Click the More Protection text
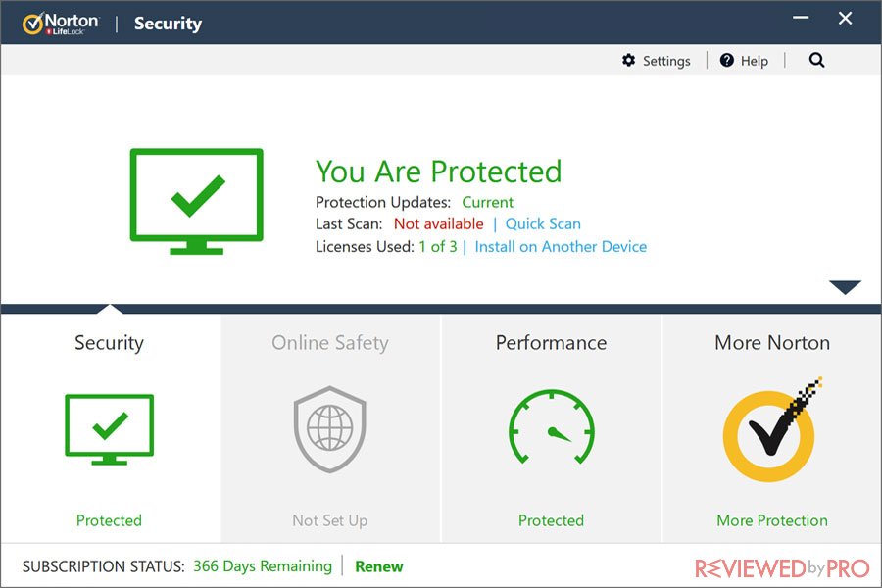Image resolution: width=882 pixels, height=588 pixels. (772, 520)
